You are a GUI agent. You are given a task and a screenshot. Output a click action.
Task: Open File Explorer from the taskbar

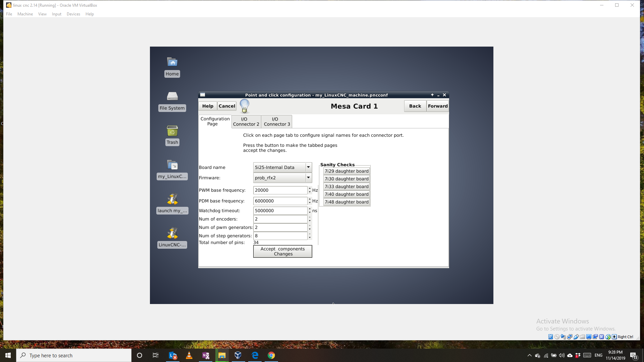pos(222,355)
